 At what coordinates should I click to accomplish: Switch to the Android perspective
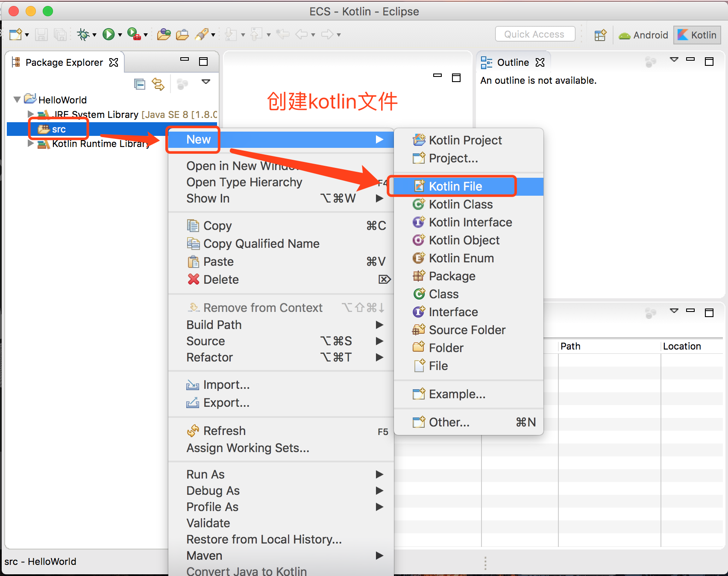coord(643,35)
